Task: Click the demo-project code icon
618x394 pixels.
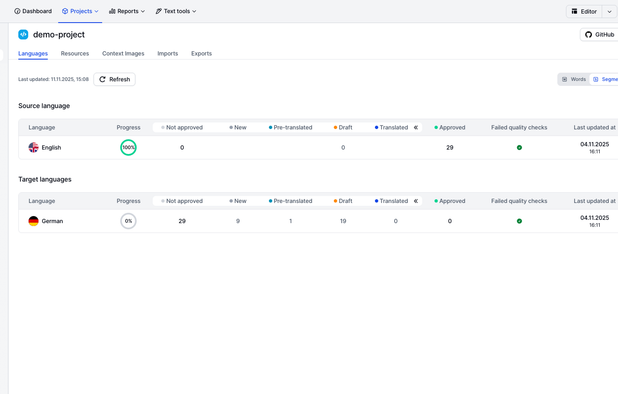Action: pyautogui.click(x=23, y=35)
